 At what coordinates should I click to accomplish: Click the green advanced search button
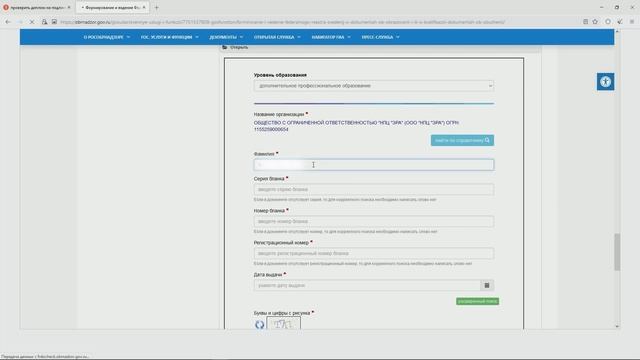(477, 301)
